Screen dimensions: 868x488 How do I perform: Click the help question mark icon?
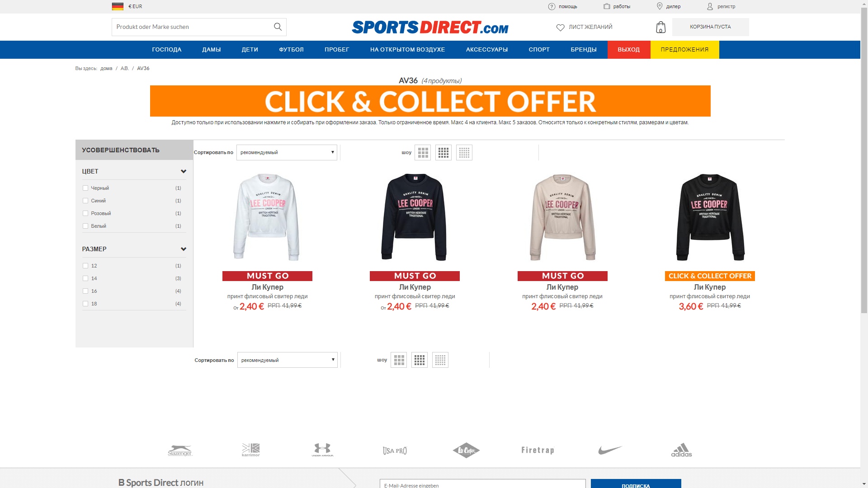552,6
